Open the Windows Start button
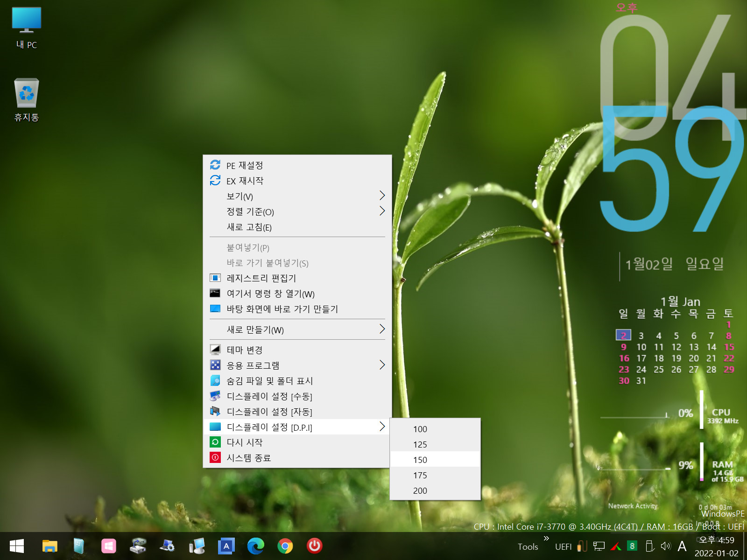Screen dimensions: 747x560 pyautogui.click(x=17, y=546)
